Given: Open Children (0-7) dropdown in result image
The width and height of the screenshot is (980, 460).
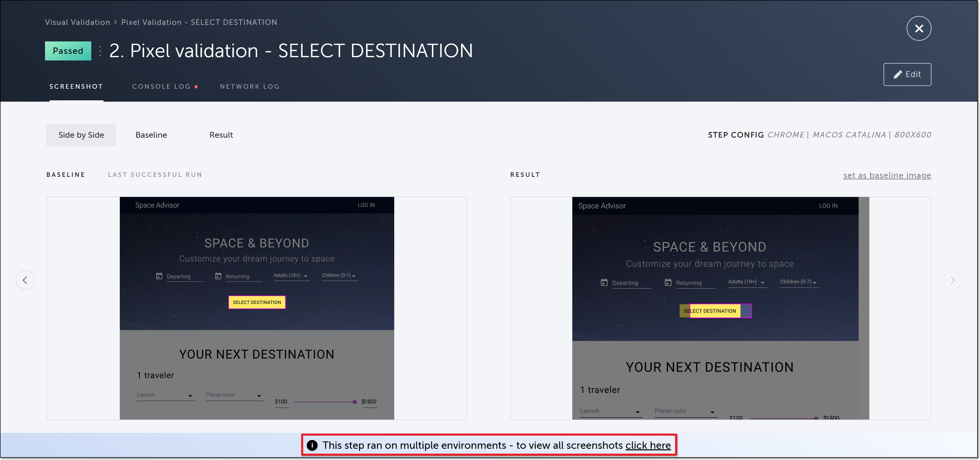Looking at the screenshot, I should (799, 282).
